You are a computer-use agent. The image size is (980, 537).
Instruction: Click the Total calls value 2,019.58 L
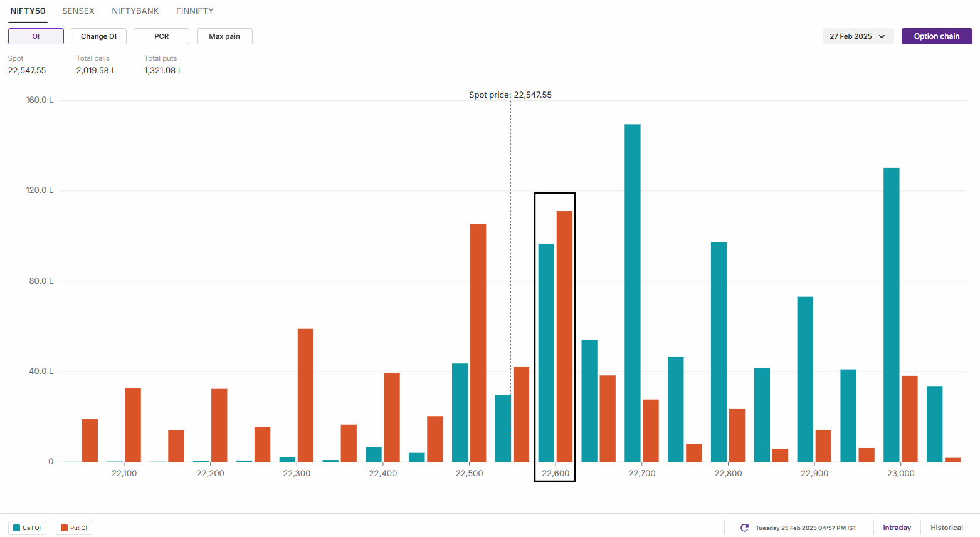pyautogui.click(x=96, y=70)
